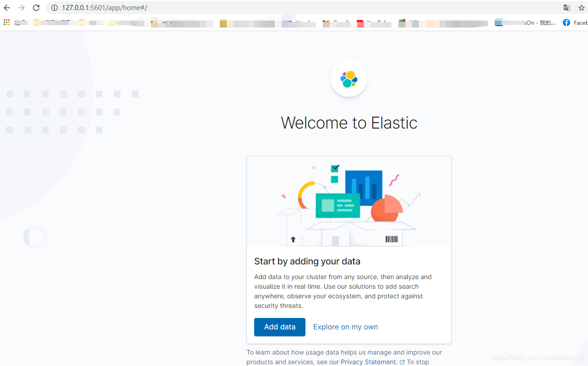Open the bookmark ending in '我的...'

point(525,23)
